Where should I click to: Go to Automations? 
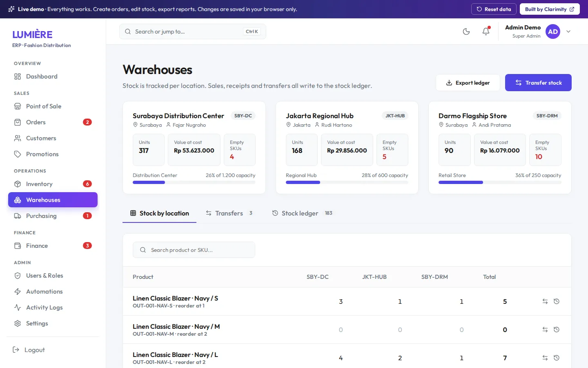tap(53, 292)
